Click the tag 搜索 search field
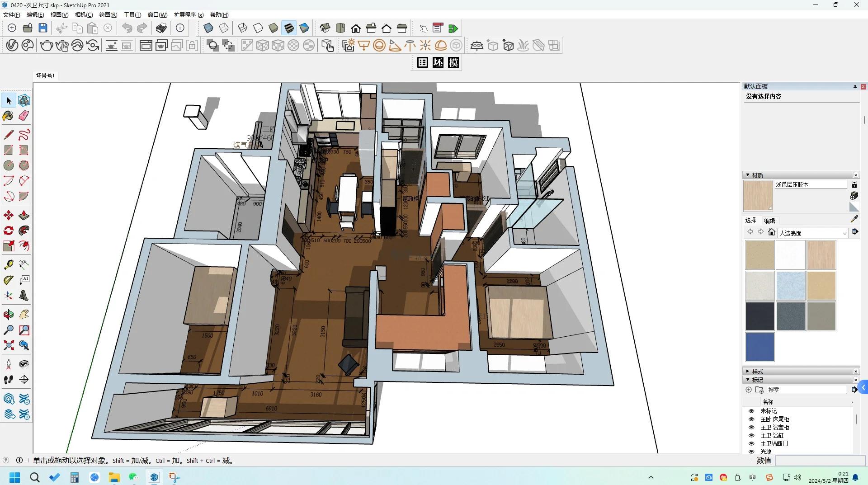868x485 pixels. tap(806, 390)
